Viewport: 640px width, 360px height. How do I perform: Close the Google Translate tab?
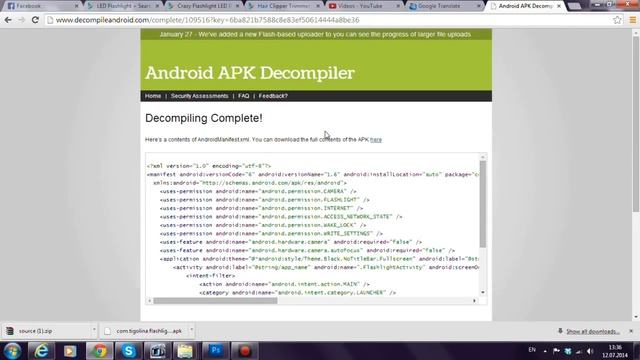478,6
